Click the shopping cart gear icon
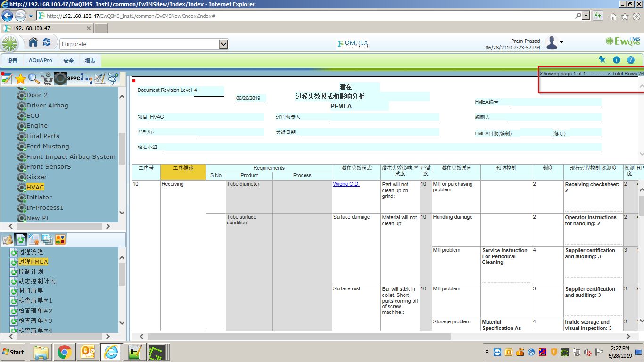 coord(47,79)
